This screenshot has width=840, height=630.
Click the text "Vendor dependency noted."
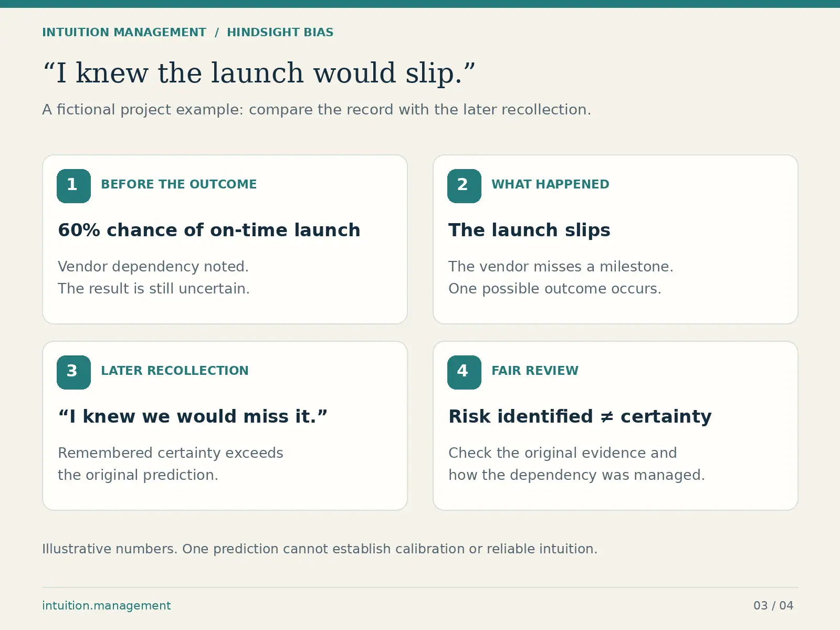point(153,267)
